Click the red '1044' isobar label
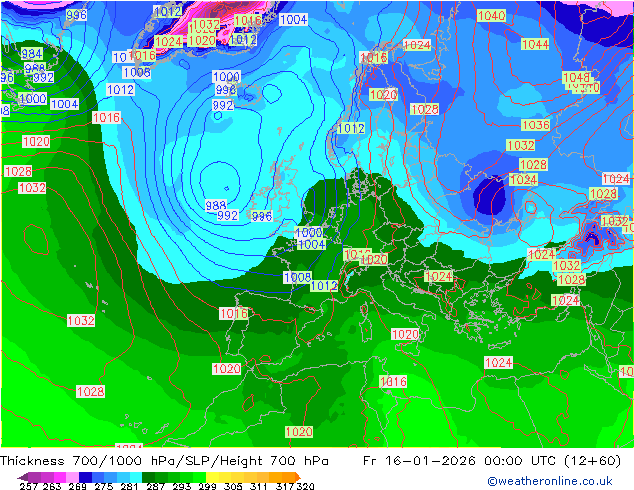 [535, 44]
